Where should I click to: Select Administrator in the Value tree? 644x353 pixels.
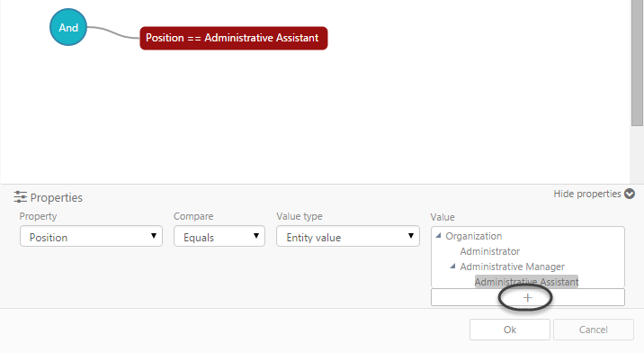coord(490,251)
